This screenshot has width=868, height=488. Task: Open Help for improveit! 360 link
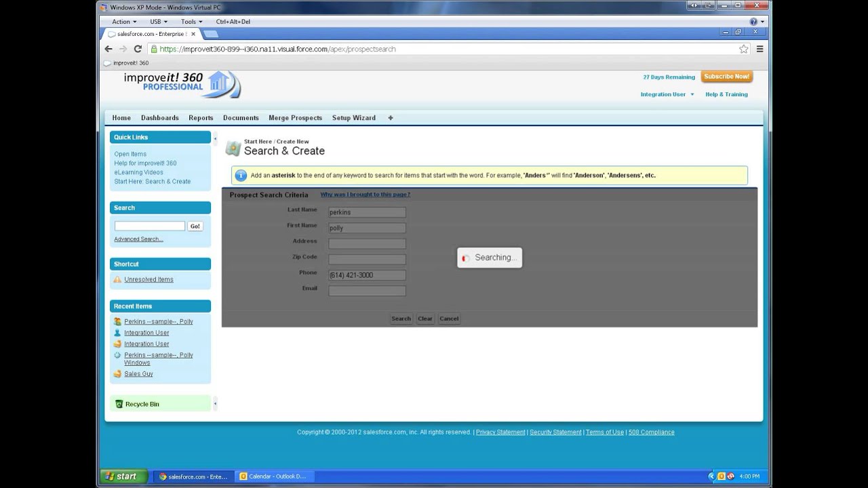[x=145, y=163]
